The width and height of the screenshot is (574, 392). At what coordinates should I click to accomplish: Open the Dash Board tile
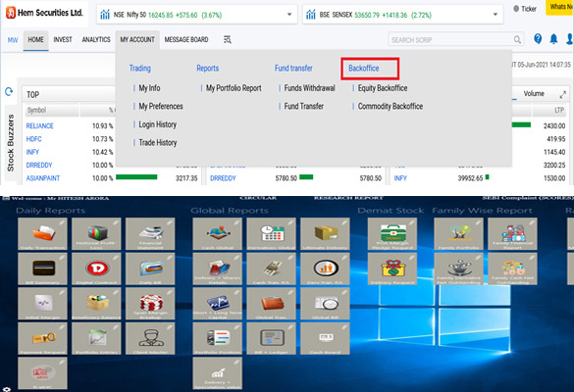[x=325, y=338]
